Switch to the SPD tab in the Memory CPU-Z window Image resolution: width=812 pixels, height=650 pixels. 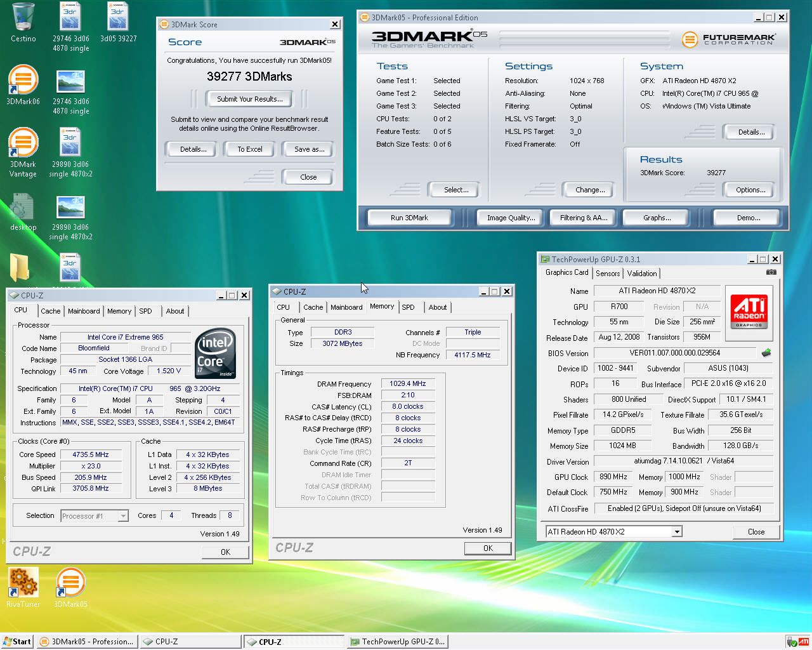[409, 307]
